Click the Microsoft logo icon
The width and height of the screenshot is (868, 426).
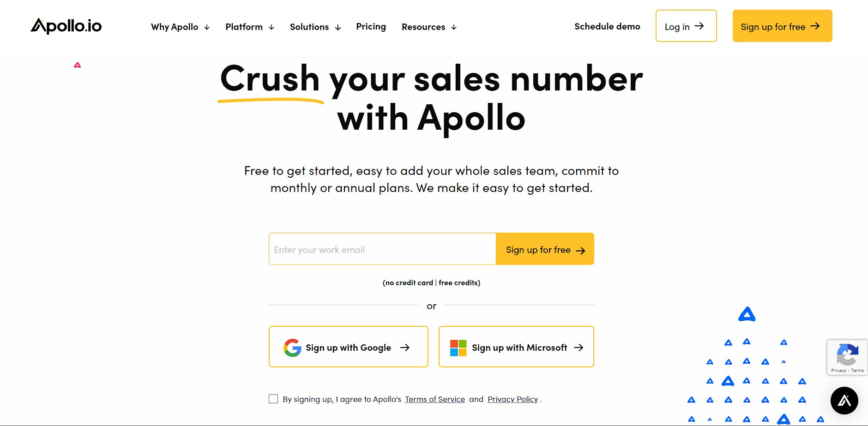458,348
